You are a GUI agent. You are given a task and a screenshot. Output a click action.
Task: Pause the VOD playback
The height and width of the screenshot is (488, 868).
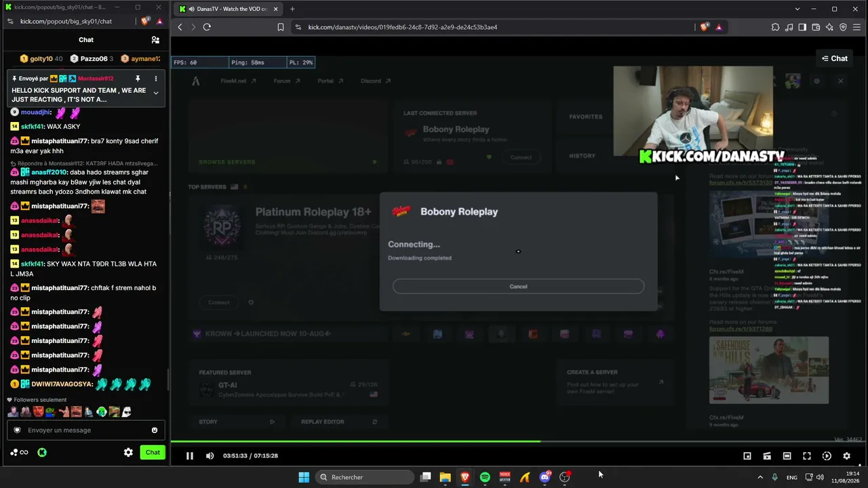[x=190, y=456]
